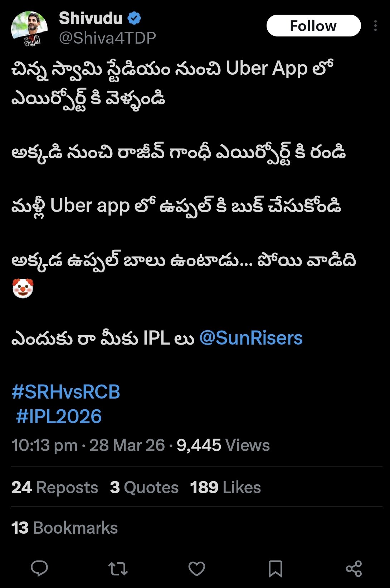Tap the Shivudu display name

coord(91,18)
